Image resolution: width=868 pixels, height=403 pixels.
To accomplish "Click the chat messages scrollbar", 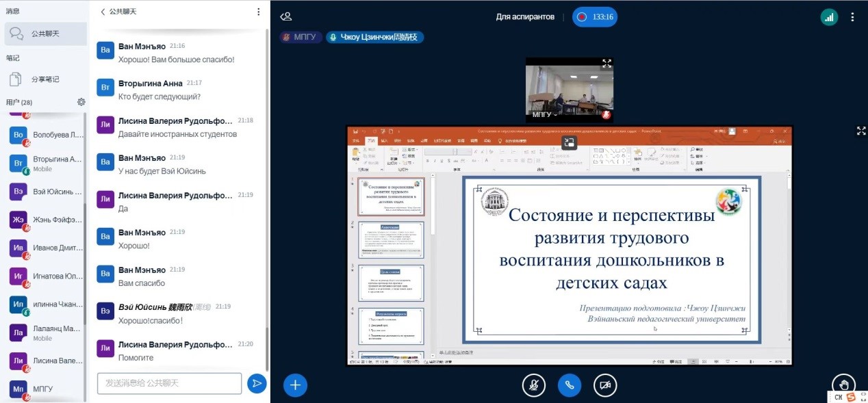I will pos(266,205).
